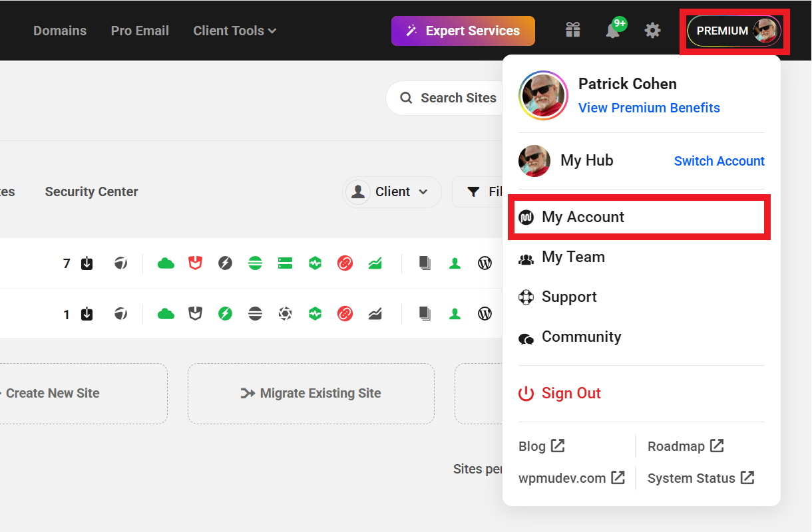The width and height of the screenshot is (812, 532).
Task: Click green server icon in first row
Action: tap(285, 263)
